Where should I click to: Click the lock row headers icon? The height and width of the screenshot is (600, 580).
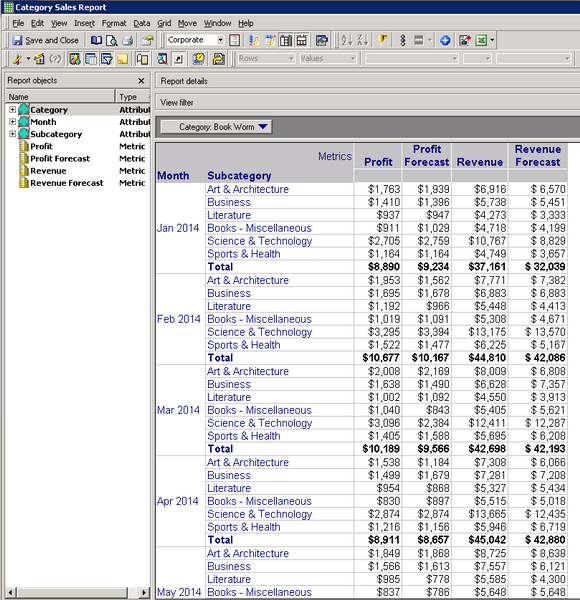254,40
